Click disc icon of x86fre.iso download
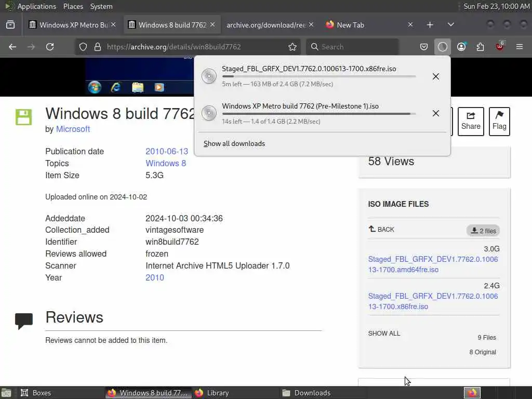532x399 pixels. click(209, 76)
